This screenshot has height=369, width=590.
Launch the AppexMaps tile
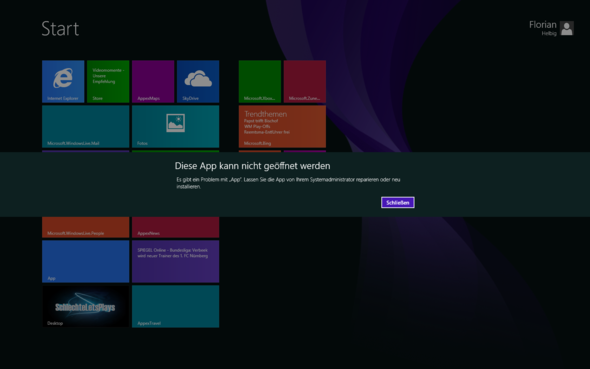153,81
